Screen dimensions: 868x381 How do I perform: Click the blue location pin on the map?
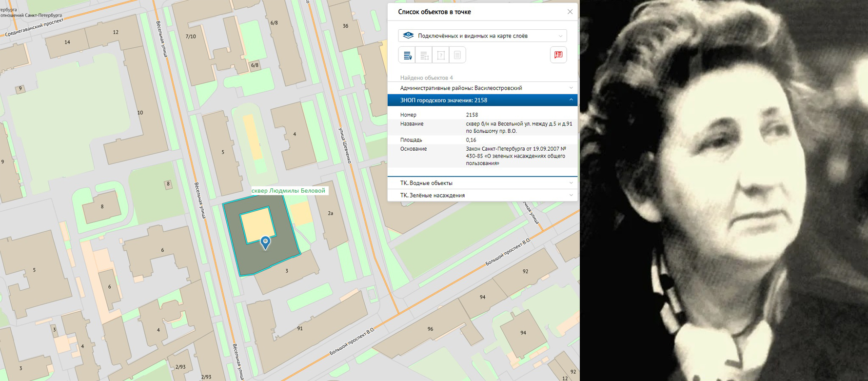tap(265, 242)
